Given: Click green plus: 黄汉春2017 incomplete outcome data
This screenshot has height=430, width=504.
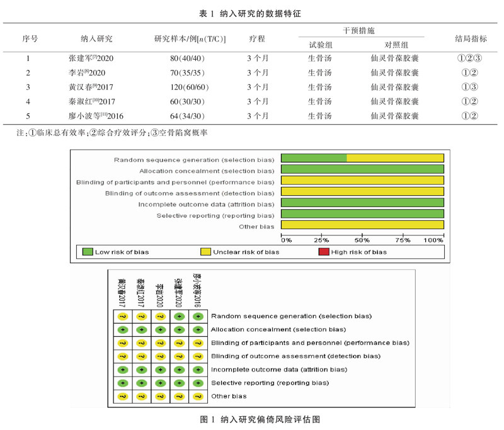Looking at the screenshot, I should click(123, 370).
